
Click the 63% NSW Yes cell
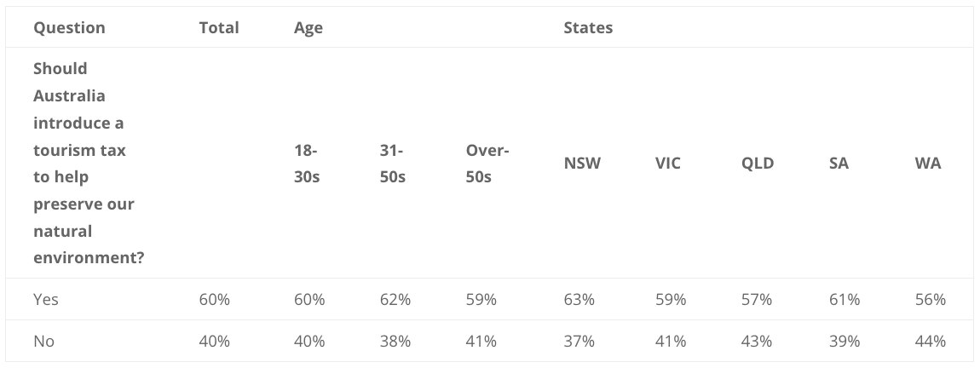point(579,299)
